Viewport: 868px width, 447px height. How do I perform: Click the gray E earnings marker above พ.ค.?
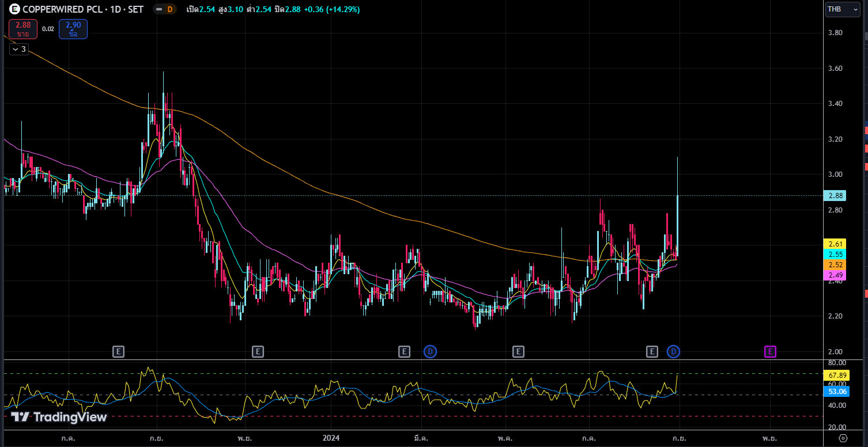click(x=518, y=351)
